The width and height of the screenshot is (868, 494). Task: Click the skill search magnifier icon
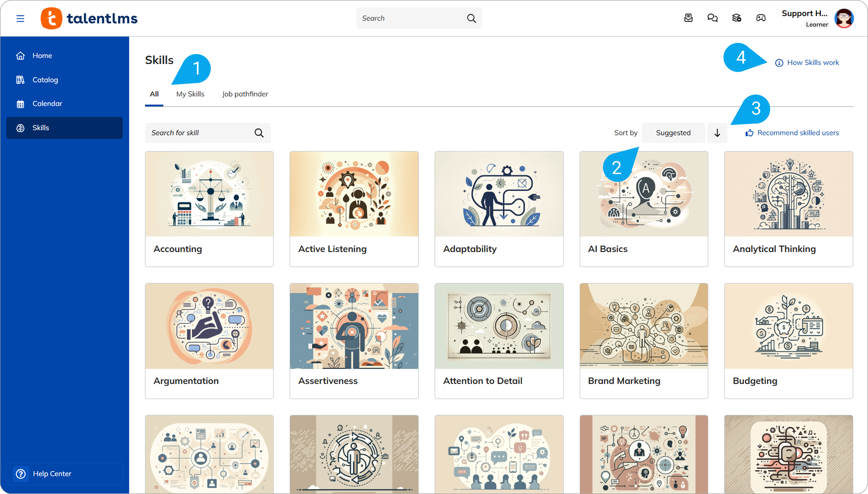pyautogui.click(x=259, y=133)
